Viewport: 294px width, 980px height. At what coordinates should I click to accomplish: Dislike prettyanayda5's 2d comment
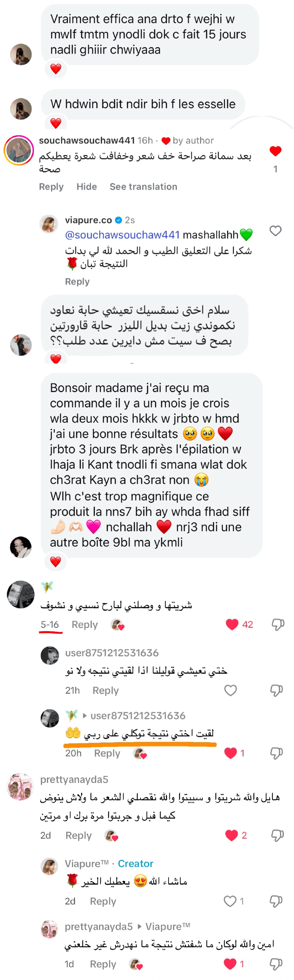pos(277,835)
